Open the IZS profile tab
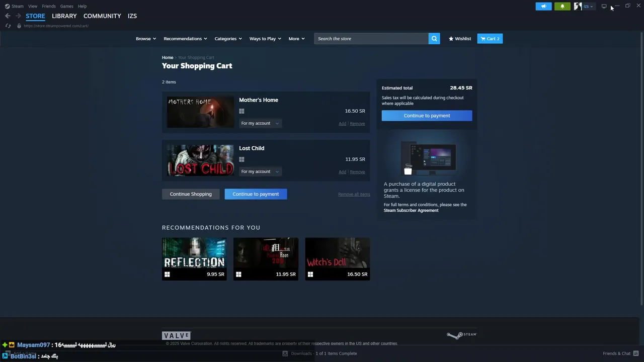This screenshot has height=362, width=644. [132, 16]
